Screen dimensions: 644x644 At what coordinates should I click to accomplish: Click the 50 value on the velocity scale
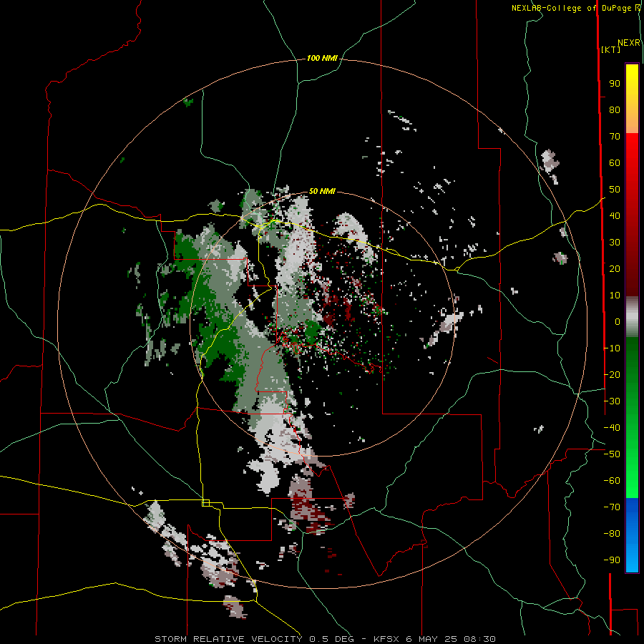(615, 190)
